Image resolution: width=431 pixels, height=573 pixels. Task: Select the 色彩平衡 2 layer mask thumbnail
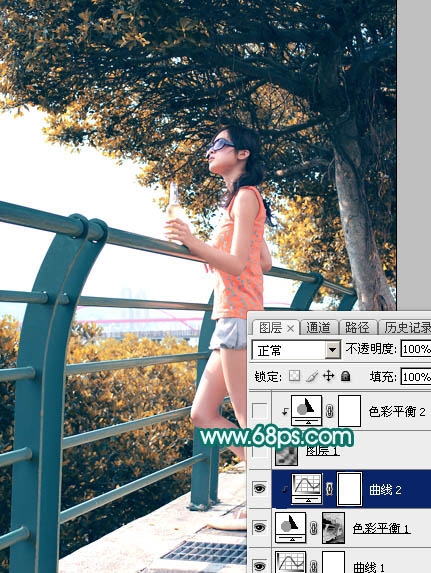coord(349,411)
